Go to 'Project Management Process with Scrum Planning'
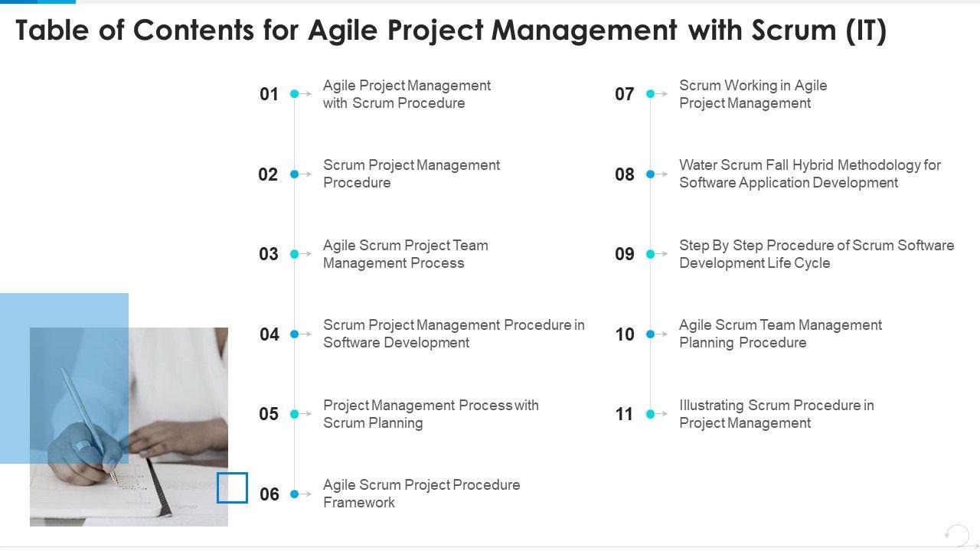This screenshot has height=551, width=980. point(430,414)
